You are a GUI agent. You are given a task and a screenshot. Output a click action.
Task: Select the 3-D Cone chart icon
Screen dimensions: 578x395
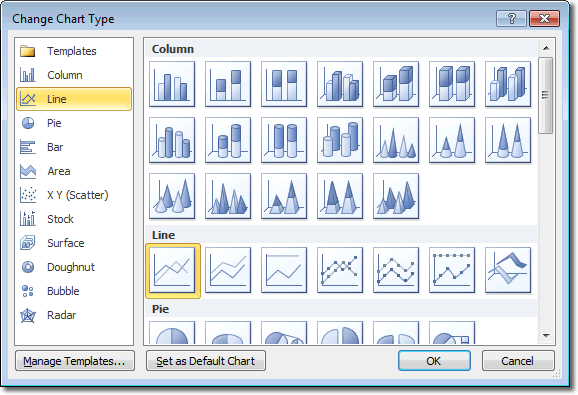[x=172, y=196]
